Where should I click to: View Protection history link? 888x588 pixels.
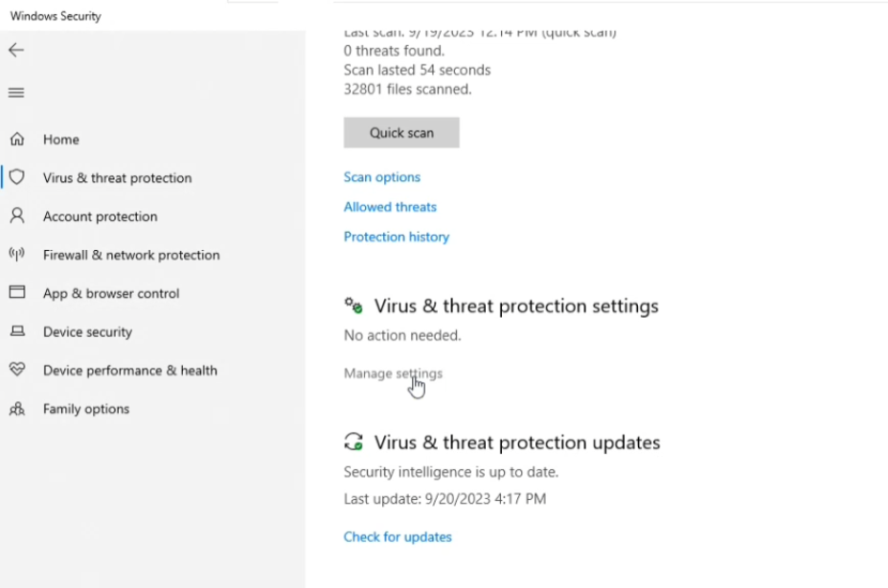tap(397, 237)
